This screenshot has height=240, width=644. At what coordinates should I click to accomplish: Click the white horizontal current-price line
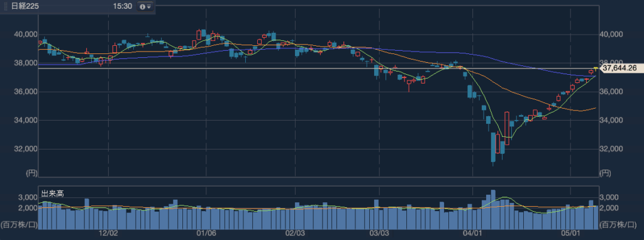click(316, 68)
